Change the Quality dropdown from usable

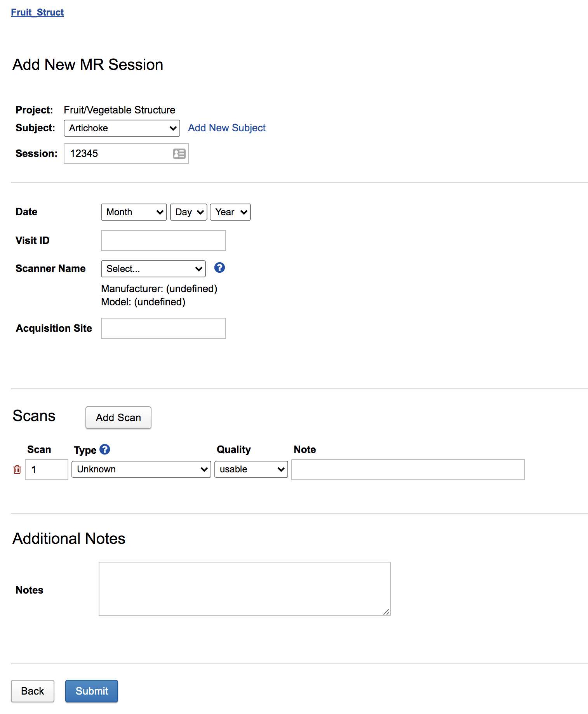tap(251, 469)
